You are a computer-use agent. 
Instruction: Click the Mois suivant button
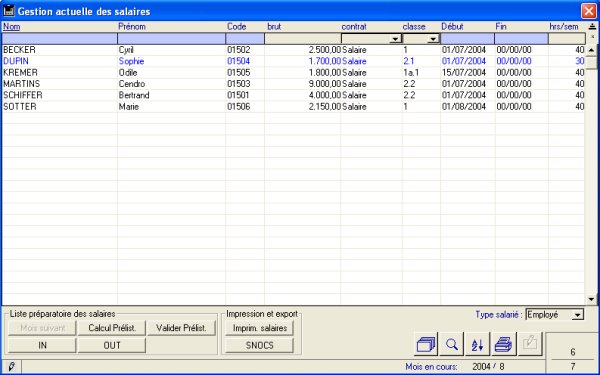42,328
